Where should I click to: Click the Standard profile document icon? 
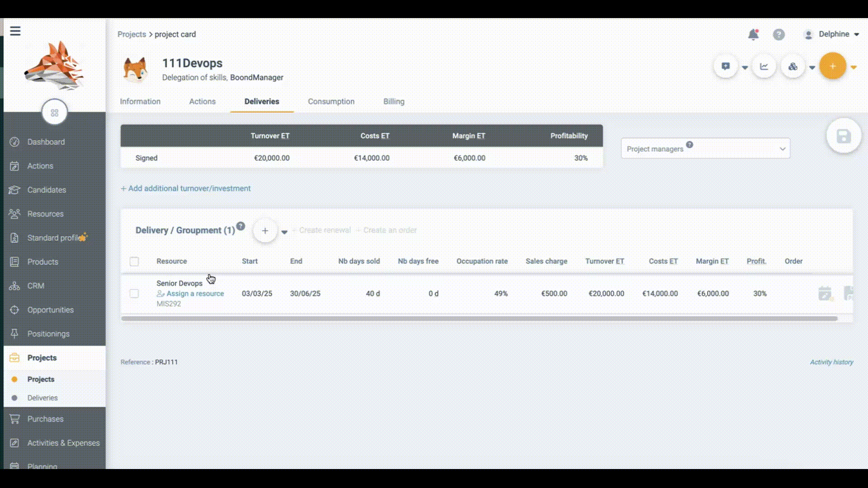point(14,238)
